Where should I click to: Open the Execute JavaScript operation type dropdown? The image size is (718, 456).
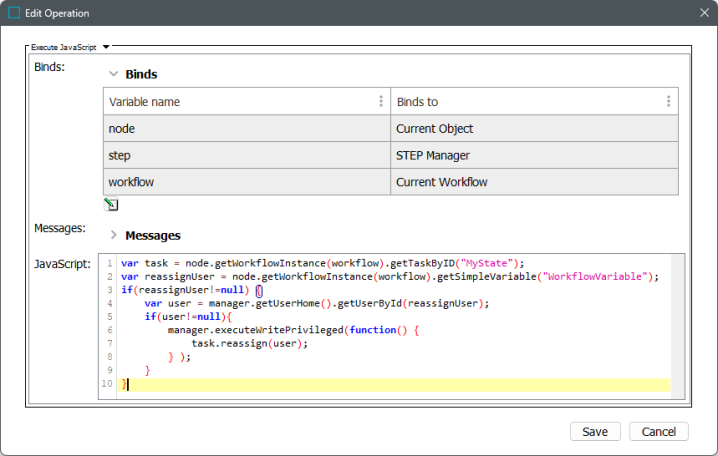click(106, 46)
